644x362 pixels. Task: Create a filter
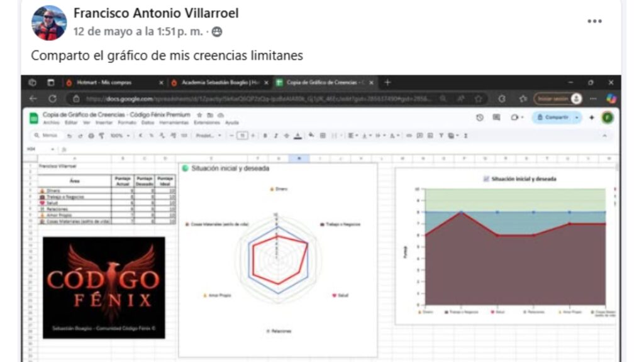point(441,136)
